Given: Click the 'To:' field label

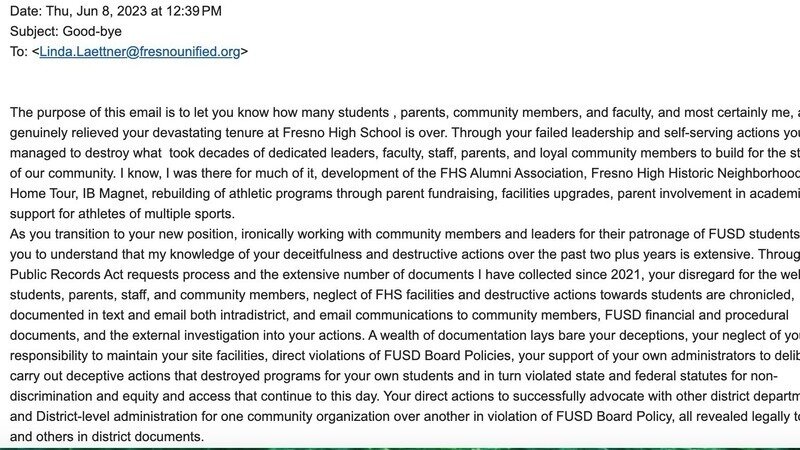Looking at the screenshot, I should click(x=19, y=51).
